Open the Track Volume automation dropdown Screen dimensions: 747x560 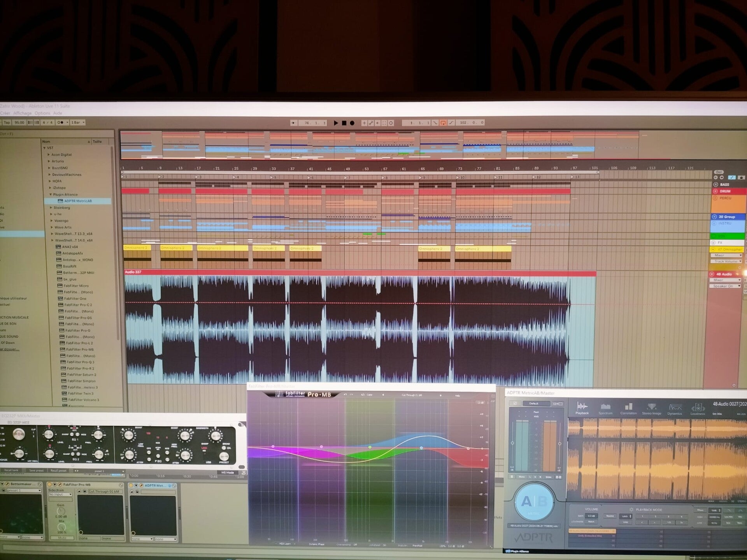[726, 261]
